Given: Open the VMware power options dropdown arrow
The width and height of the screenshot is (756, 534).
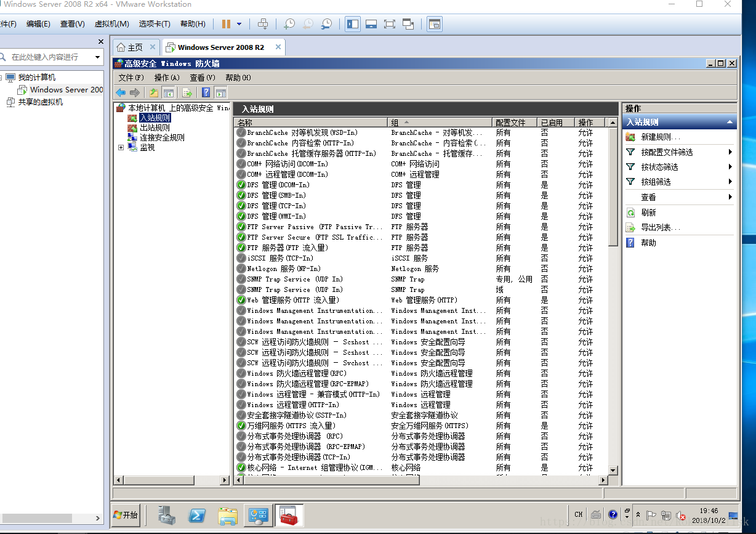Looking at the screenshot, I should [239, 24].
